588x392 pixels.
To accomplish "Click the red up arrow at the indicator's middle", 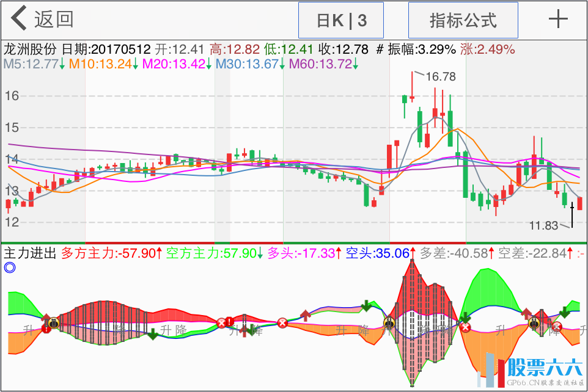I will point(305,315).
